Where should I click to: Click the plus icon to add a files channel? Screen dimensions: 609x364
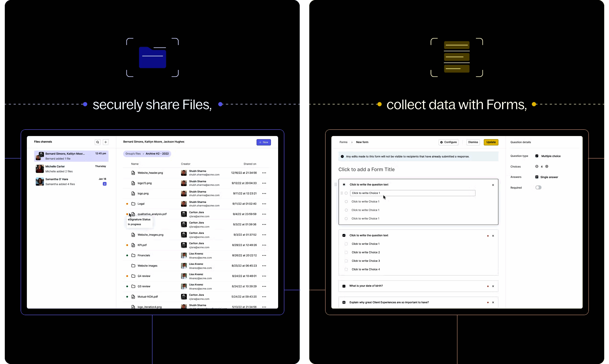point(105,142)
